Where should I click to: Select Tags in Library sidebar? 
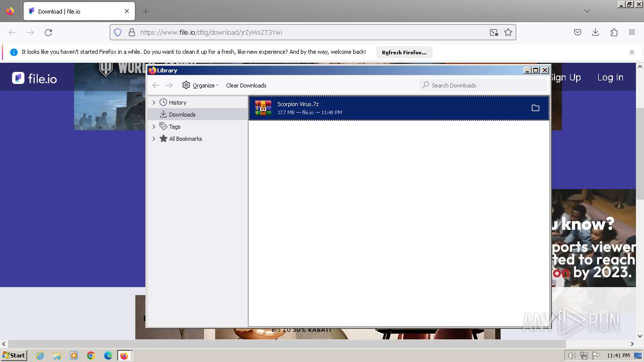click(175, 127)
